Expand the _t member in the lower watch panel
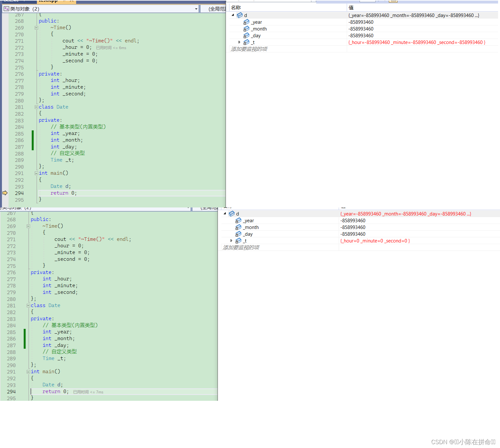Image resolution: width=500 pixels, height=448 pixels. (x=231, y=241)
